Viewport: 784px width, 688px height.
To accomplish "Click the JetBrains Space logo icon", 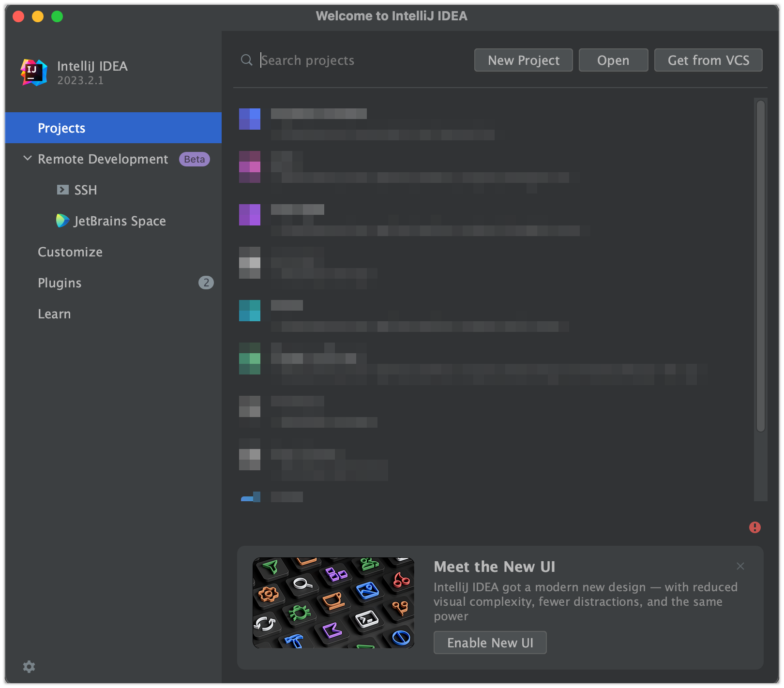I will (62, 221).
